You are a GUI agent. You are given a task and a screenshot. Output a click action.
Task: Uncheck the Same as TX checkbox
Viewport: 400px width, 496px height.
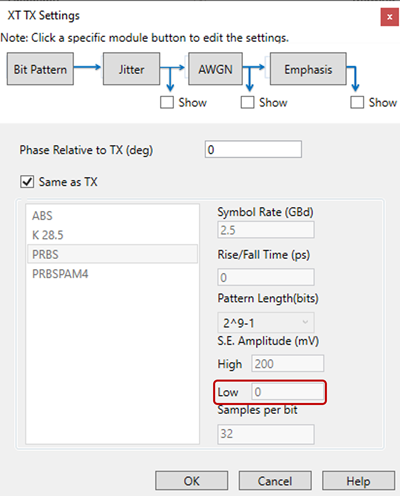tap(27, 182)
